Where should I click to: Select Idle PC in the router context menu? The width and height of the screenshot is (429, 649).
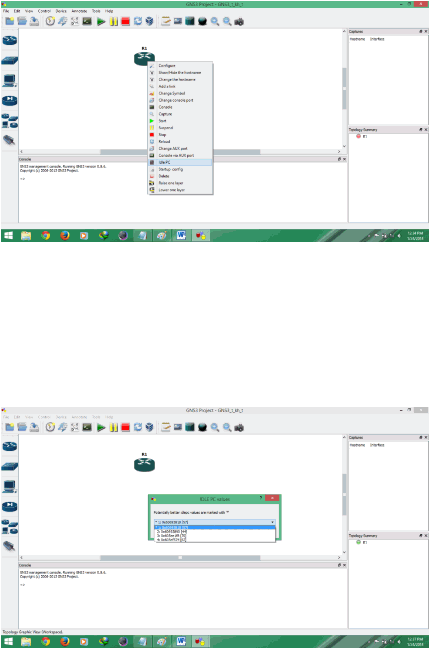180,162
